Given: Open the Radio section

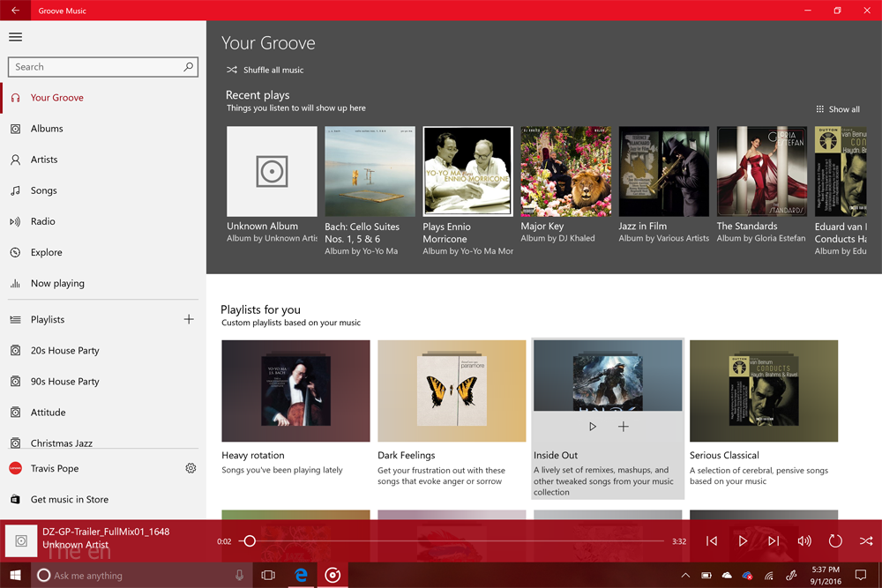Looking at the screenshot, I should pyautogui.click(x=103, y=221).
